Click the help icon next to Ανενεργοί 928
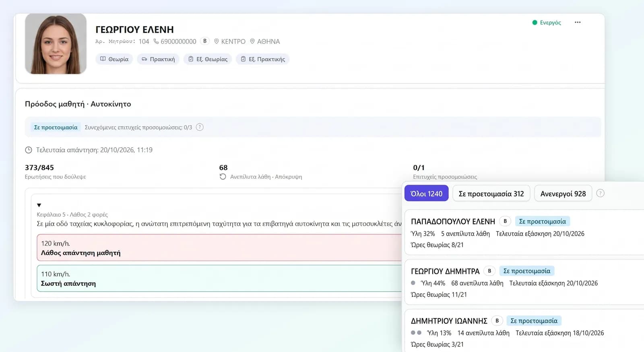The image size is (644, 352). point(600,193)
